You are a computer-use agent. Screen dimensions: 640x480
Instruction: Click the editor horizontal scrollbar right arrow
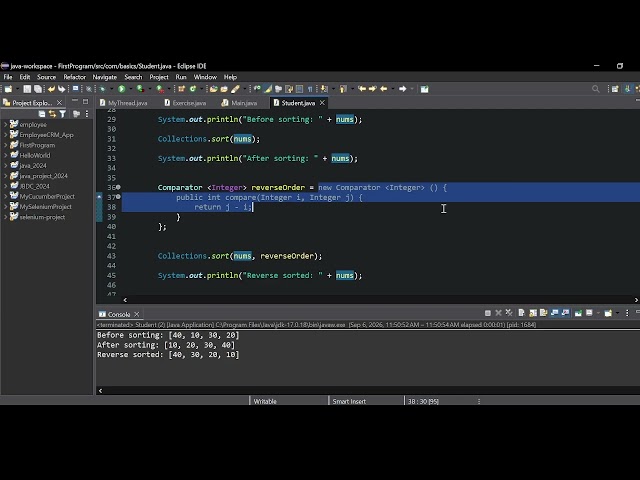(x=636, y=300)
